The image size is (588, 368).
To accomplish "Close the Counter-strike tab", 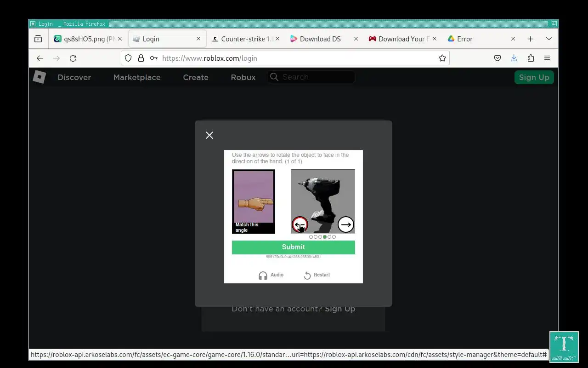I will pos(277,39).
